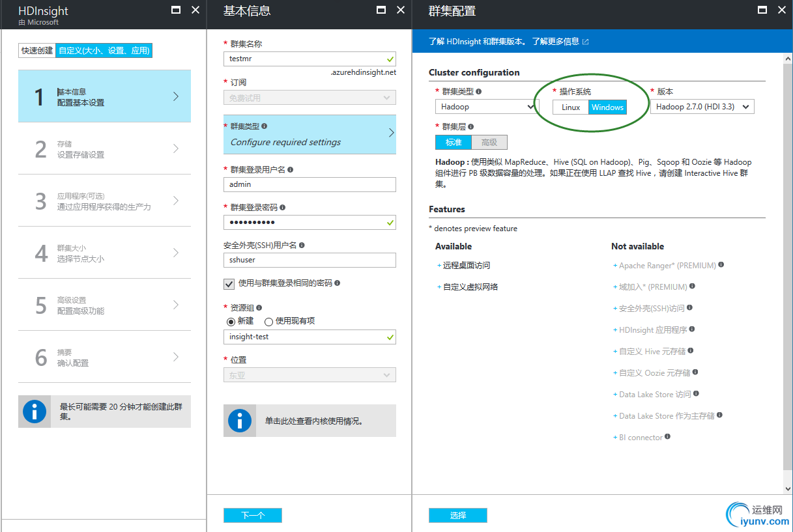
Task: Toggle 使用与群集登录相同的密码 checkbox
Action: pos(229,284)
